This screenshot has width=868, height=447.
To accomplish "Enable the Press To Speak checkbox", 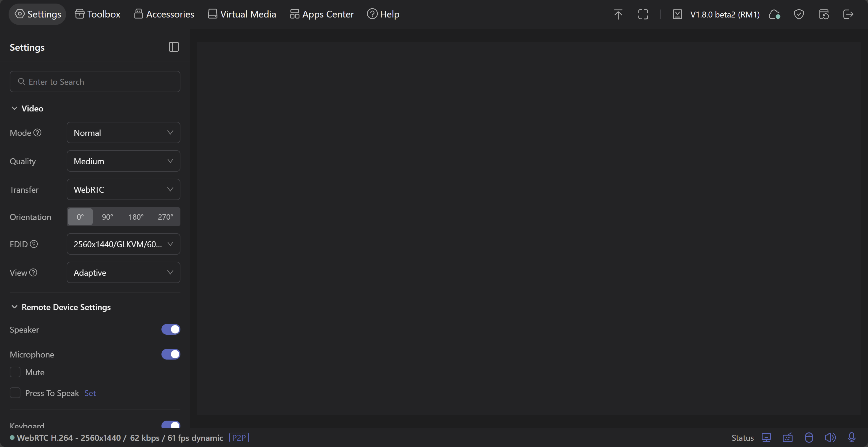I will point(15,393).
